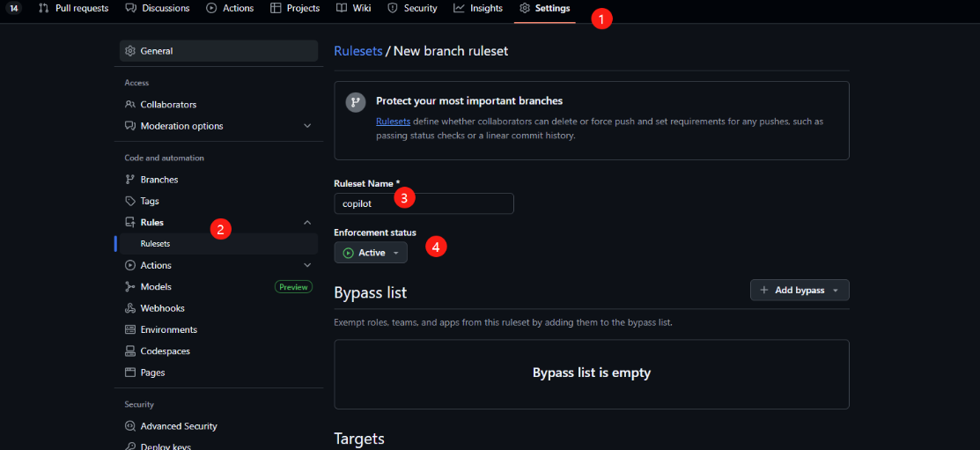
Task: Switch to the Insights tab
Action: [478, 8]
